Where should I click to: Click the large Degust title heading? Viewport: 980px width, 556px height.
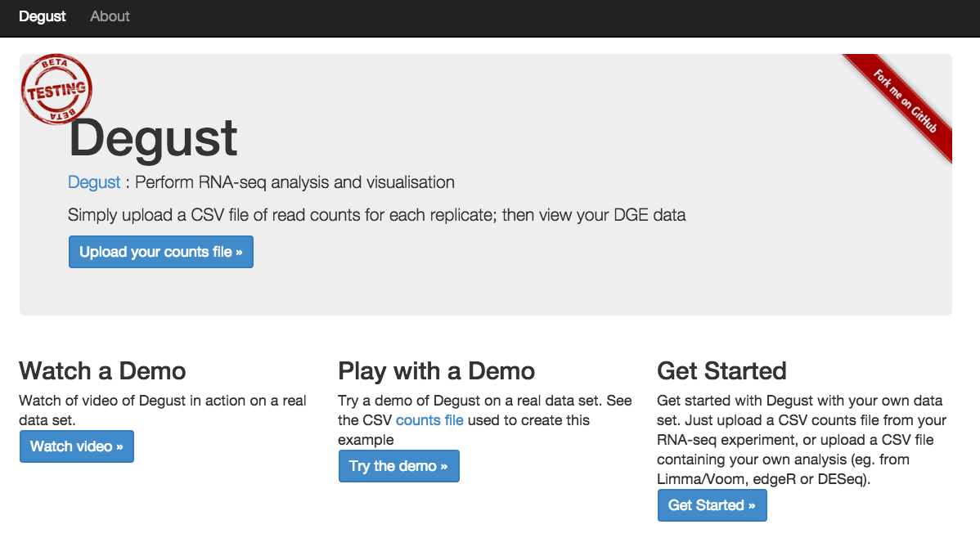coord(153,138)
